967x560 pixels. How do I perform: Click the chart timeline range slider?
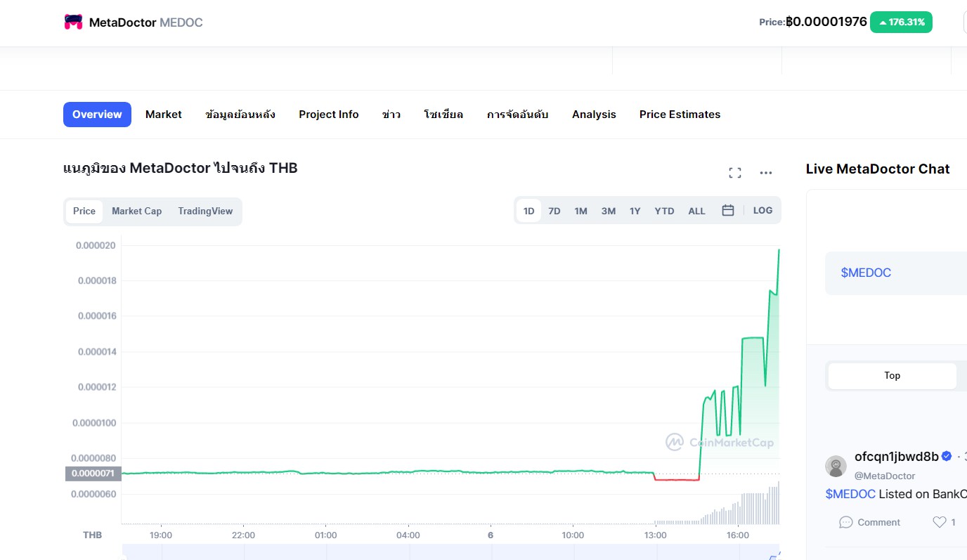coord(450,552)
